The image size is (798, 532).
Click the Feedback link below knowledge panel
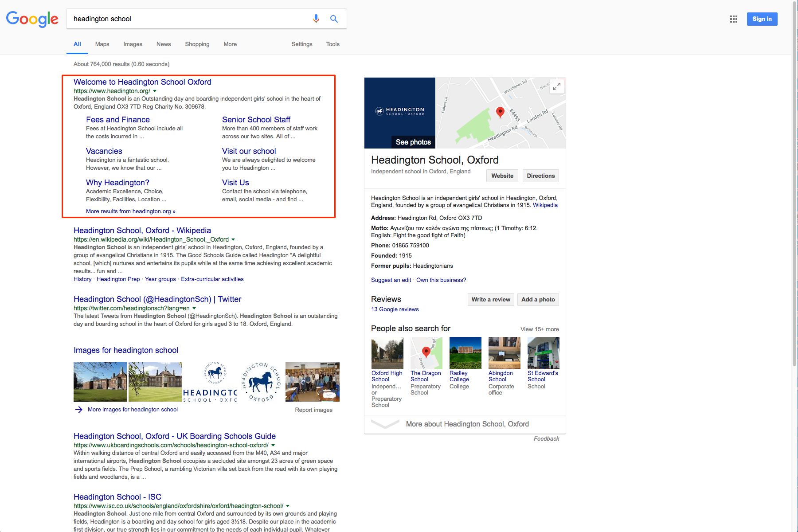click(x=546, y=439)
